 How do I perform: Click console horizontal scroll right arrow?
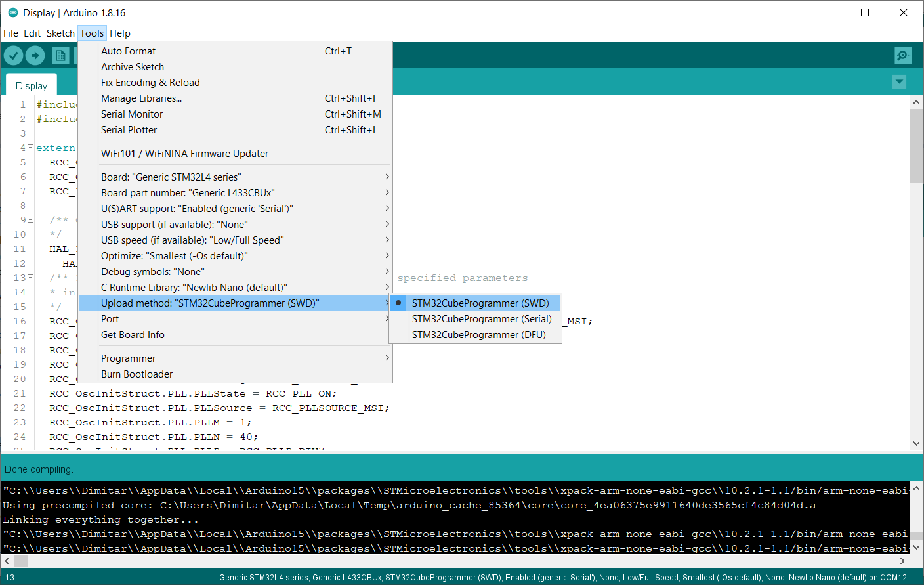(902, 561)
